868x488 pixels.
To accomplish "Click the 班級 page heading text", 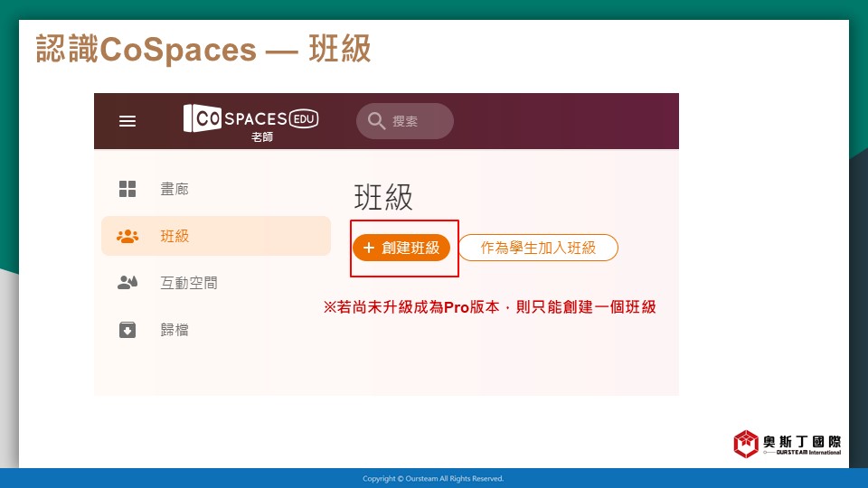I will pos(383,197).
